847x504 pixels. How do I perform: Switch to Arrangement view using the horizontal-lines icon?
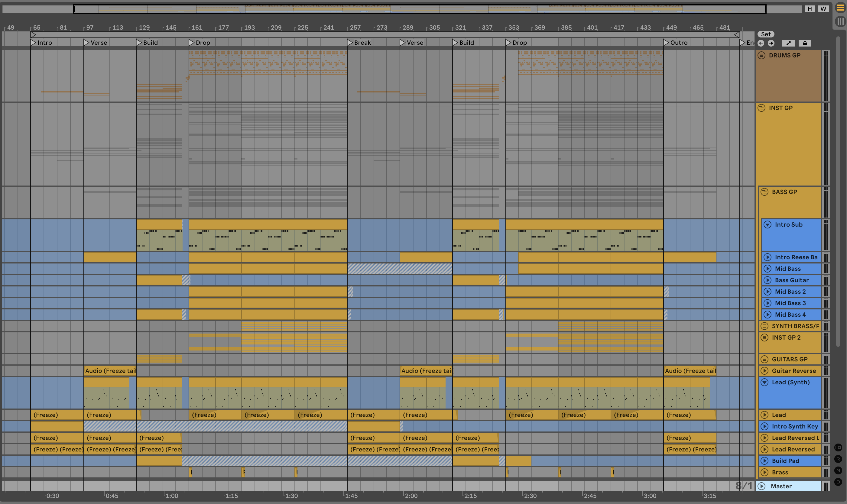pyautogui.click(x=840, y=8)
